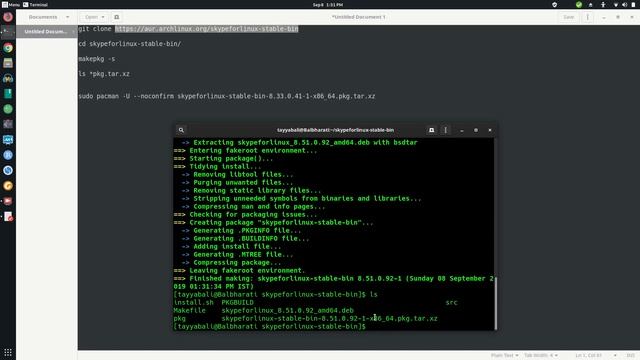Open the network Wi-Fi tray icon

(616, 4)
